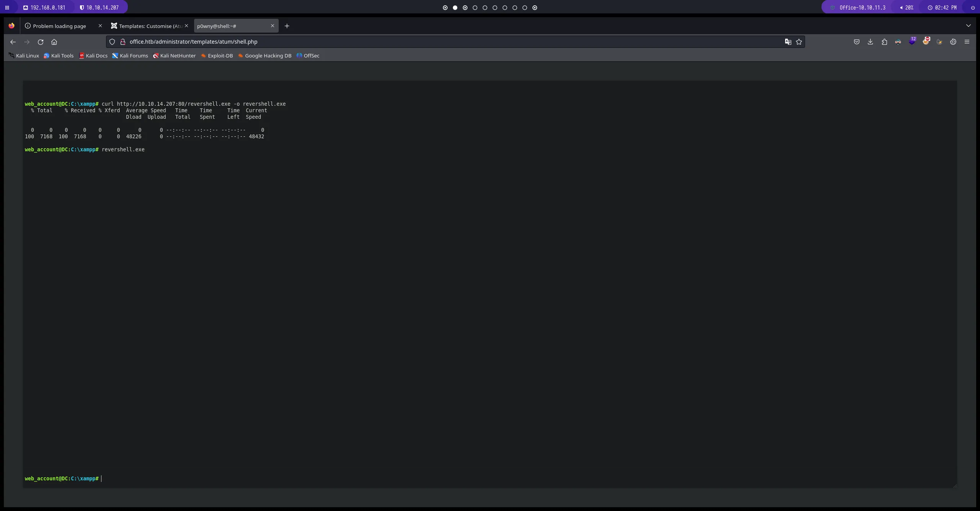Select the second workspace indicator dot

[x=455, y=8]
